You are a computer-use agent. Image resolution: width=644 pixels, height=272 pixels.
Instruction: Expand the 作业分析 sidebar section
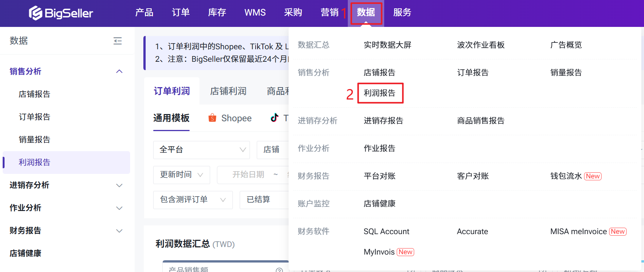click(x=119, y=208)
